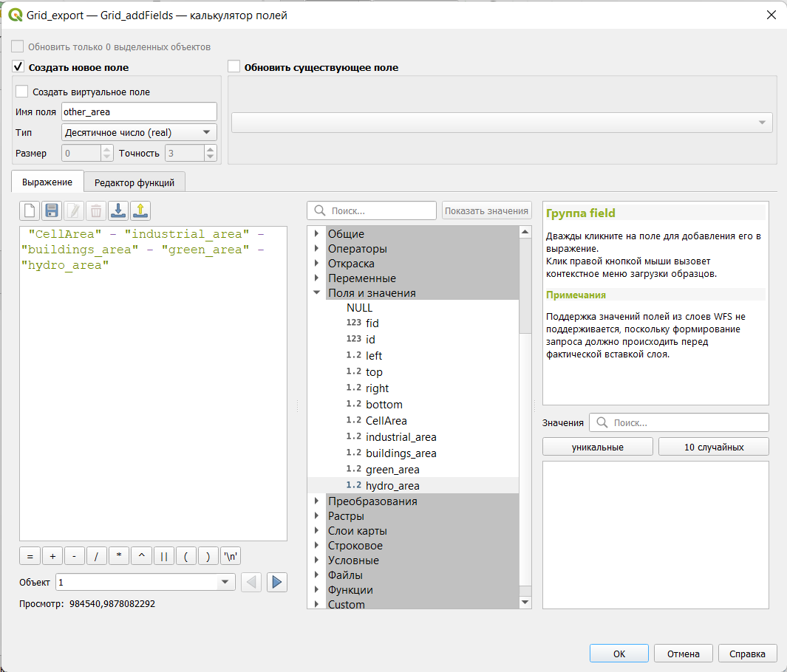This screenshot has height=672, width=787.
Task: Click the import user expressions icon
Action: coord(117,211)
